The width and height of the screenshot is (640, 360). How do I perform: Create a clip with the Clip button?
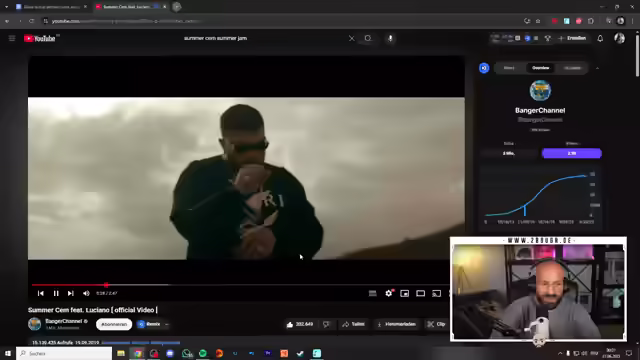436,324
